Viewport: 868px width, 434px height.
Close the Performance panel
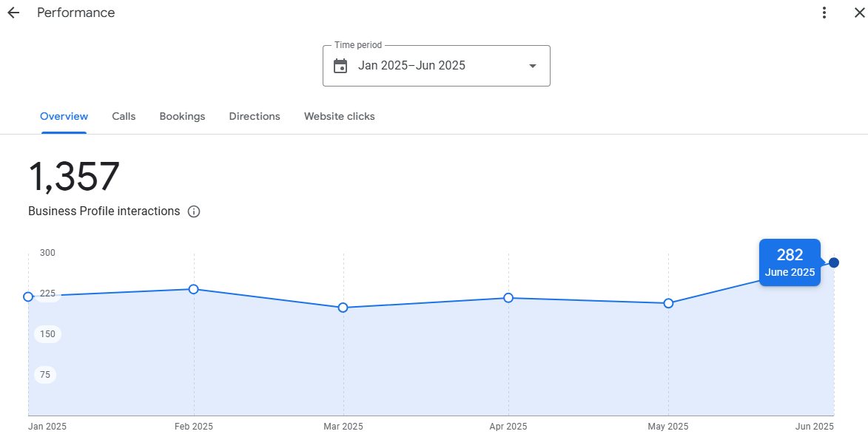coord(859,13)
